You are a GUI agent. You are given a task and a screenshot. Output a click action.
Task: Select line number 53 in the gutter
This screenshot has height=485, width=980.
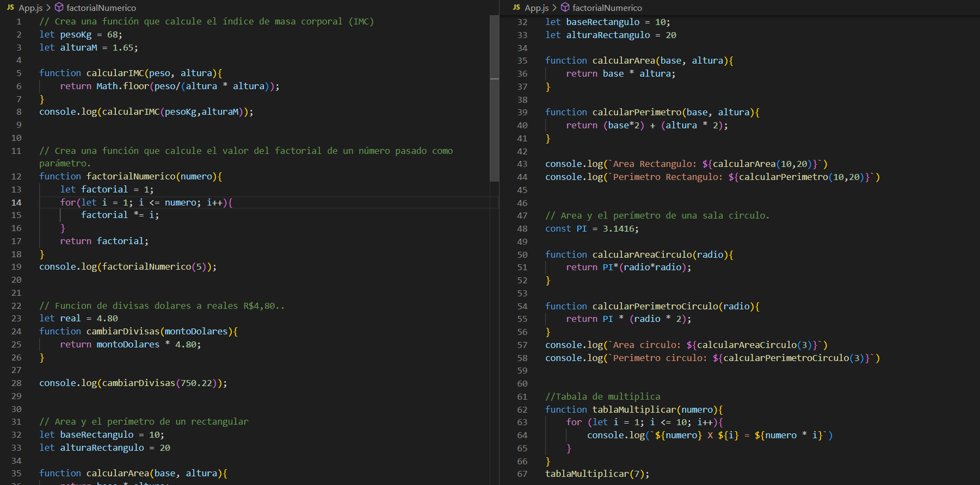coord(522,293)
